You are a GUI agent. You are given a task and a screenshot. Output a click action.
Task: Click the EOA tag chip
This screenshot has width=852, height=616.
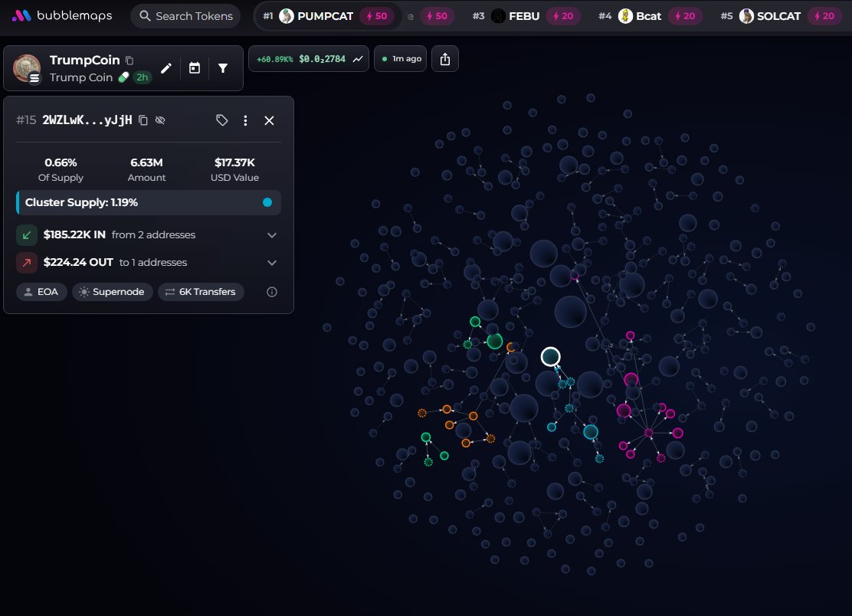41,292
